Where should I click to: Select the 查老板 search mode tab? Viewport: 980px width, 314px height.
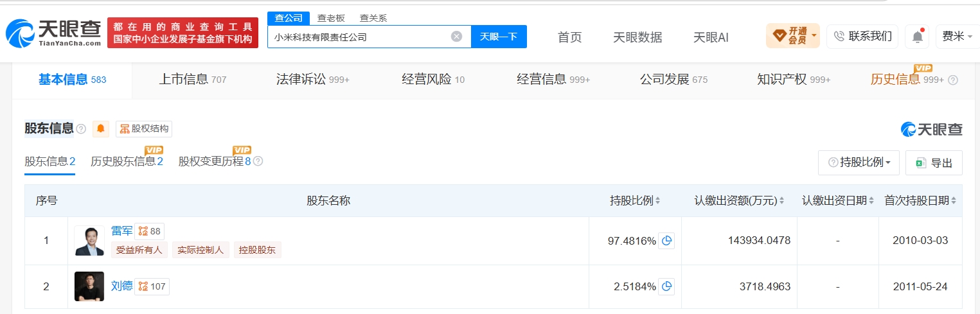(x=331, y=18)
